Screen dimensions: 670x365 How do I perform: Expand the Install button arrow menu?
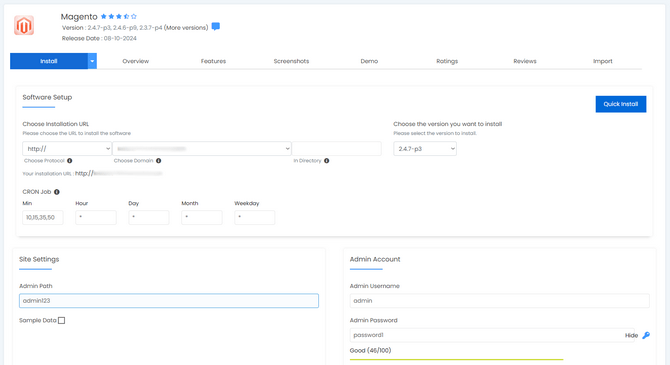click(x=92, y=61)
